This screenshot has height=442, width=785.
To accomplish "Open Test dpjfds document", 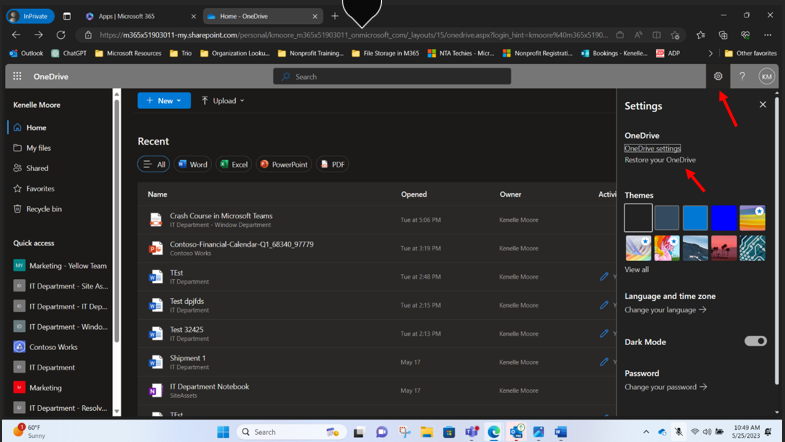I will pos(186,301).
